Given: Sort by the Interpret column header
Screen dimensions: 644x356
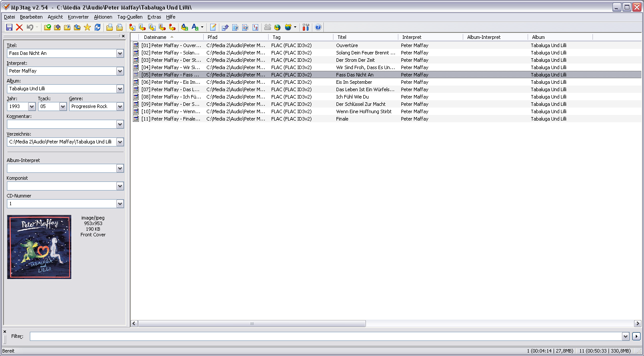Looking at the screenshot, I should point(430,37).
